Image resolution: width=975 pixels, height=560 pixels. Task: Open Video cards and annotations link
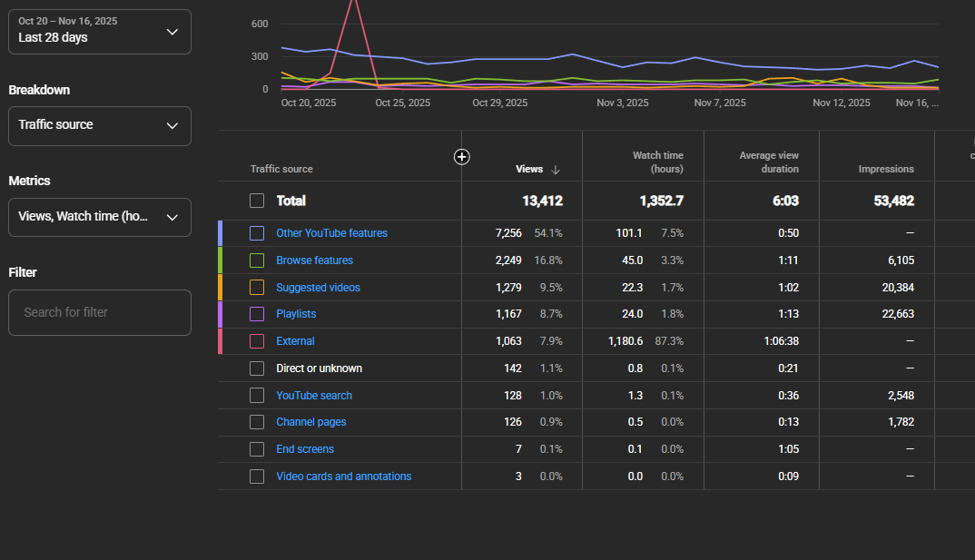344,476
